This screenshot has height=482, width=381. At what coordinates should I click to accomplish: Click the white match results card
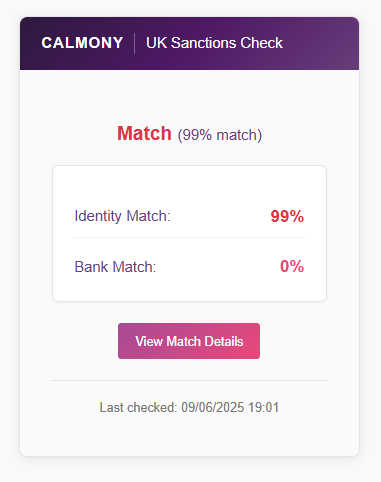click(x=189, y=233)
